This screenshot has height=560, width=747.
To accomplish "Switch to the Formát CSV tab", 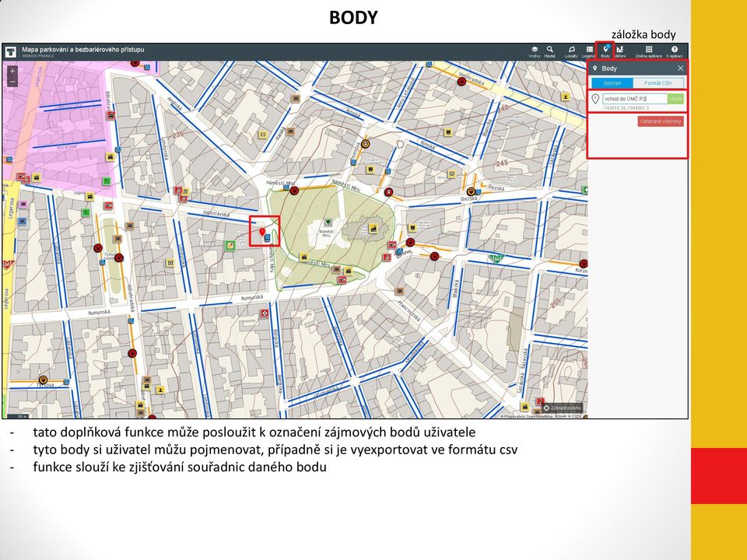I will (658, 83).
